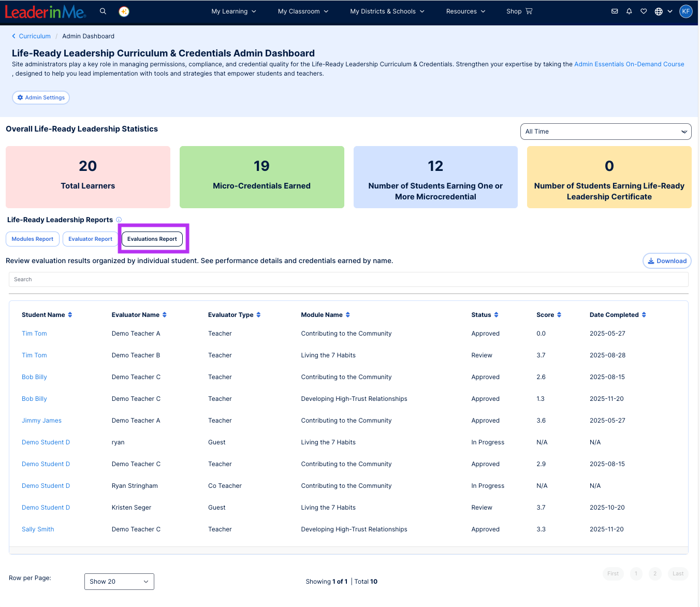Image resolution: width=700 pixels, height=607 pixels.
Task: Sort table by Evaluator Name
Action: (x=165, y=315)
